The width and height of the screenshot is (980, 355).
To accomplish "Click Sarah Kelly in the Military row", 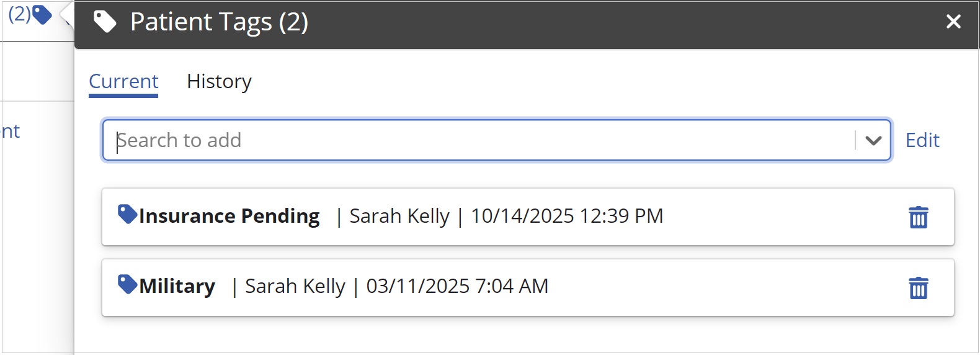I will (295, 286).
